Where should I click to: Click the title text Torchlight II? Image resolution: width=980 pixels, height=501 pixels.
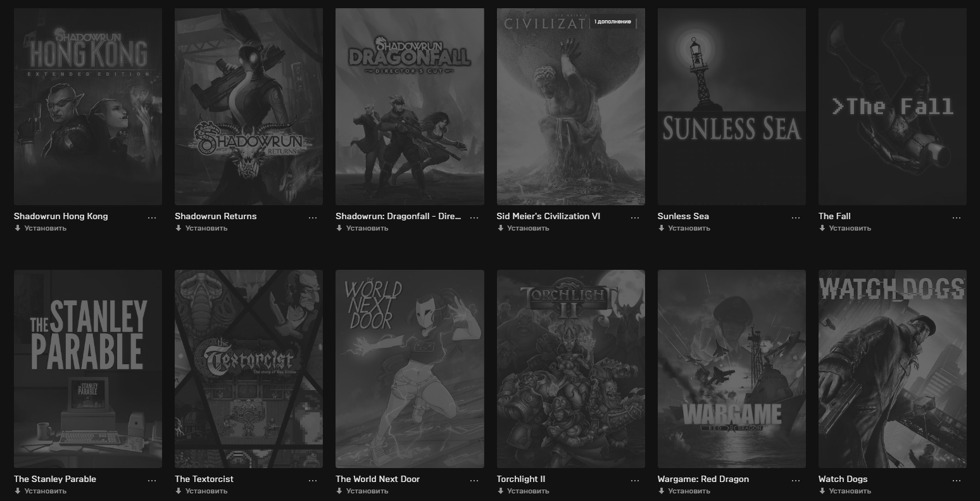(x=521, y=479)
